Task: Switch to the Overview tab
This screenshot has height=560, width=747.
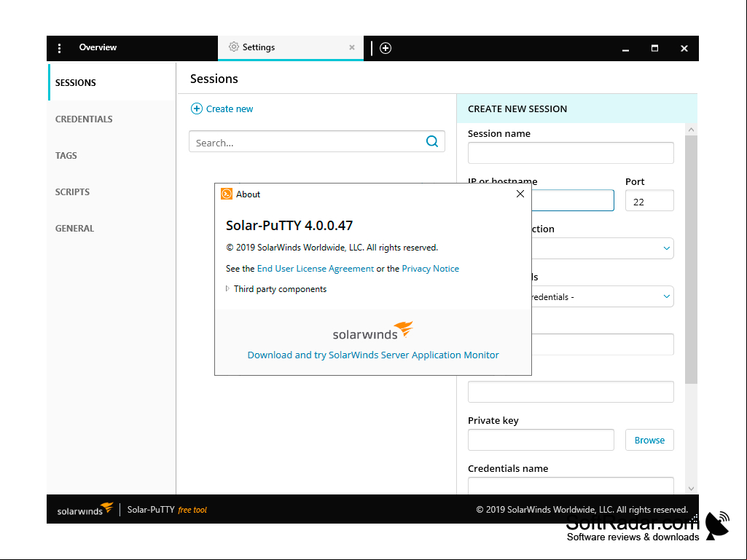Action: pyautogui.click(x=98, y=47)
